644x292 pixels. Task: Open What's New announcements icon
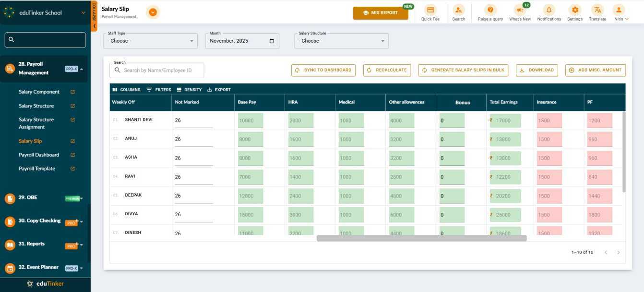[x=519, y=10]
